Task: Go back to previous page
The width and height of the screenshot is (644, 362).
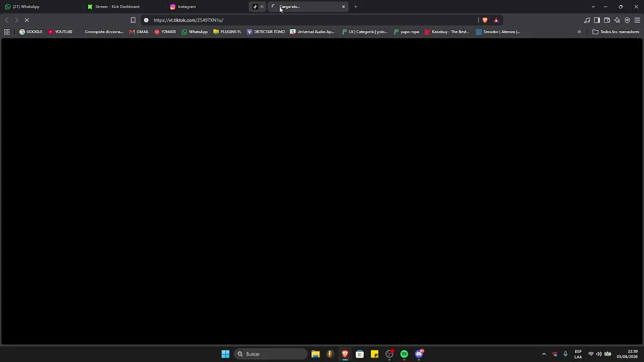Action: tap(7, 20)
